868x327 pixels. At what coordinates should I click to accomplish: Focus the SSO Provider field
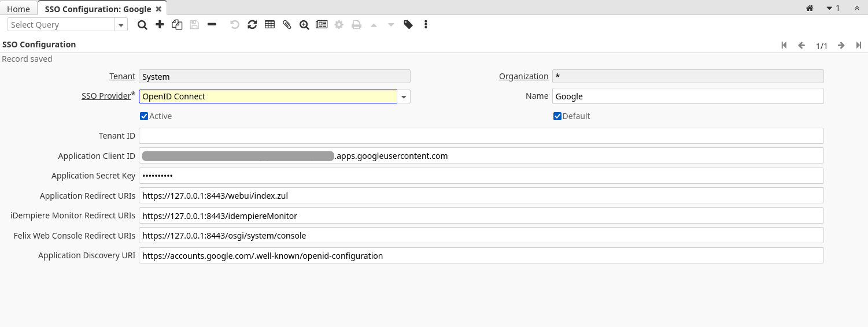(x=268, y=96)
